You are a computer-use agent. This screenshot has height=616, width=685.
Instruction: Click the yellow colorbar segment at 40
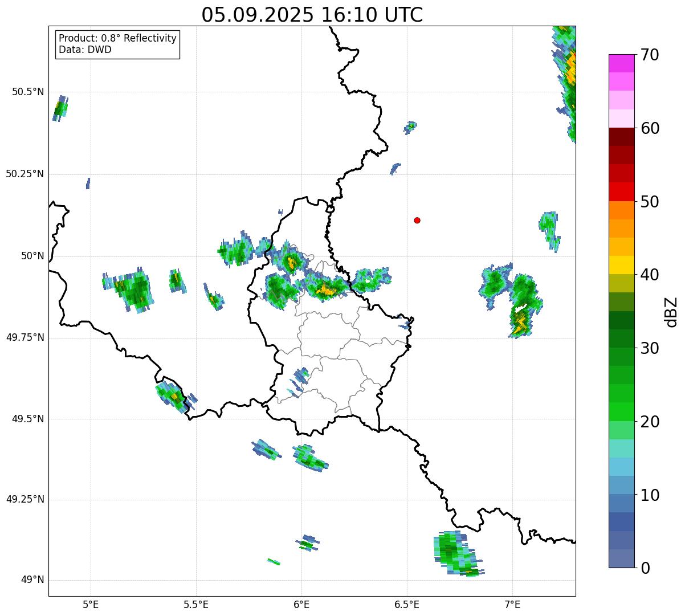621,265
